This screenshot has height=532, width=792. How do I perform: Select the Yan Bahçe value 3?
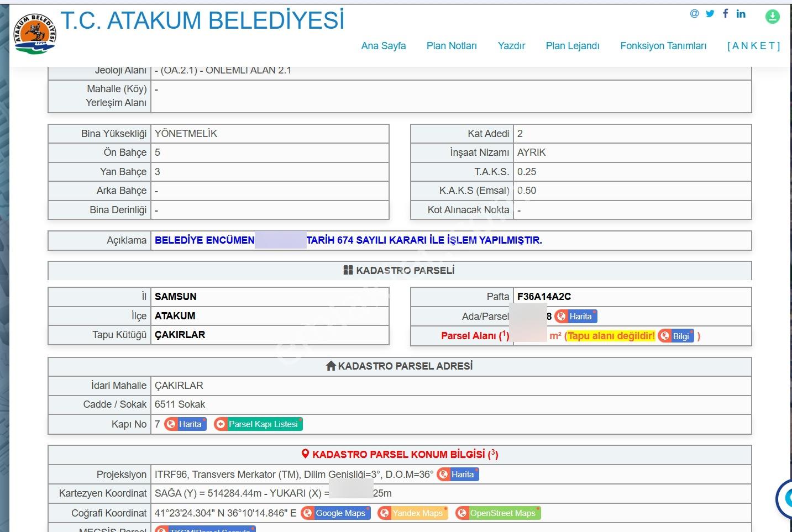[x=158, y=172]
